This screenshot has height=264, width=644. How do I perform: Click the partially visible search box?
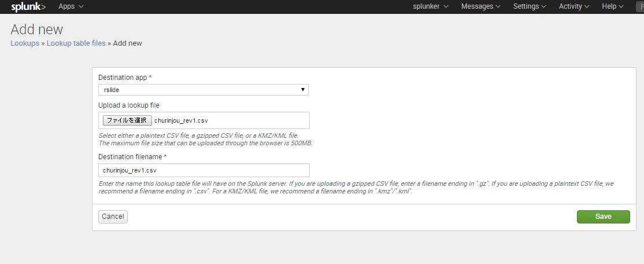point(640,6)
